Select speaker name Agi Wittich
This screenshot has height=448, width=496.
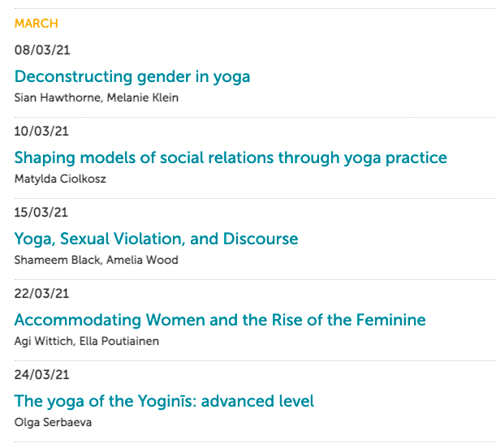[x=45, y=342]
